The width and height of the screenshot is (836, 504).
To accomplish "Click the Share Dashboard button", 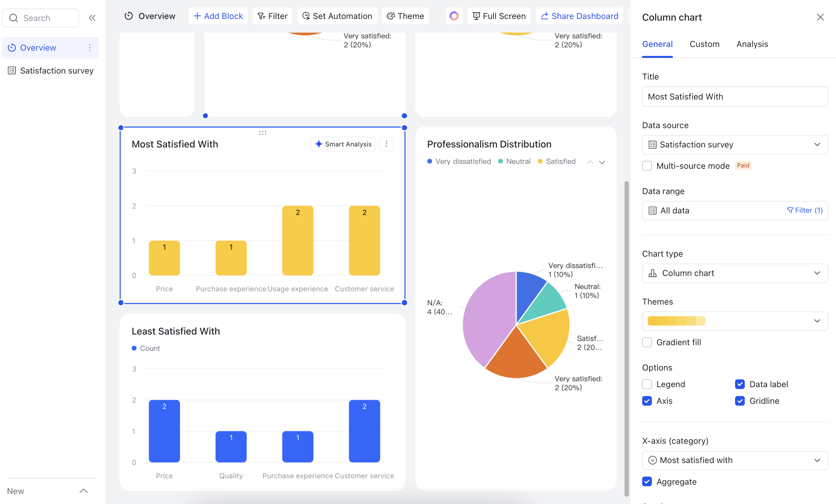I will pyautogui.click(x=579, y=16).
